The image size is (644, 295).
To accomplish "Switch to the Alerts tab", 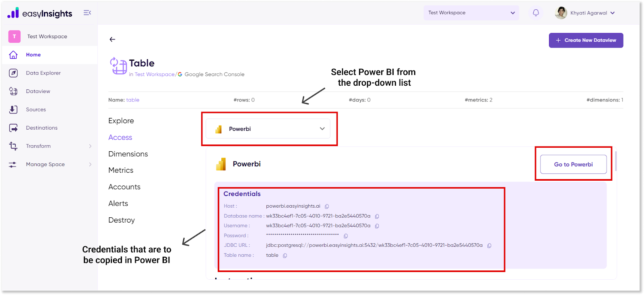I will point(118,204).
